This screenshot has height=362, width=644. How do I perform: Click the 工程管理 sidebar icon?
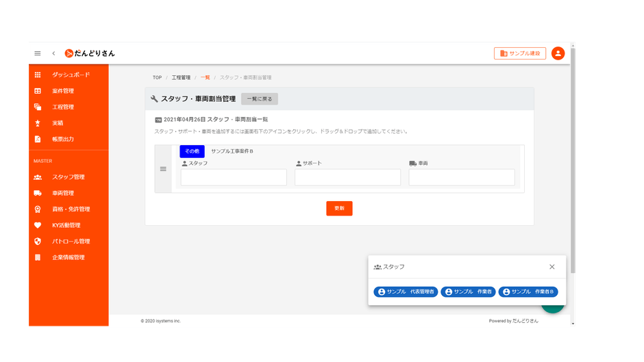point(38,107)
